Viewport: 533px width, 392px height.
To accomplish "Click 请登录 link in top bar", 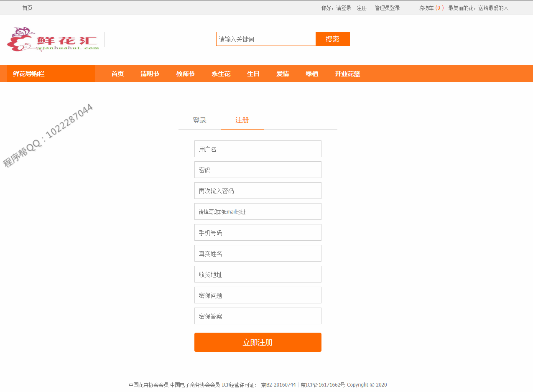I will (344, 8).
